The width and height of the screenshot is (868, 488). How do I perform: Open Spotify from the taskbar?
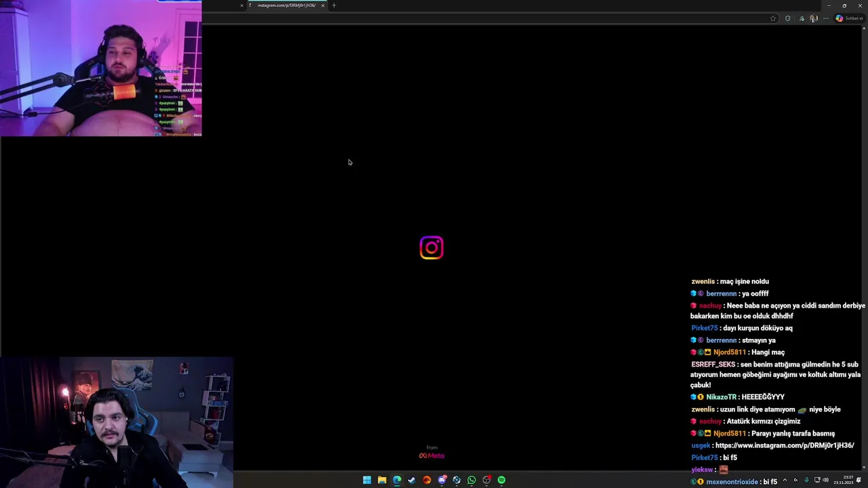[501, 480]
